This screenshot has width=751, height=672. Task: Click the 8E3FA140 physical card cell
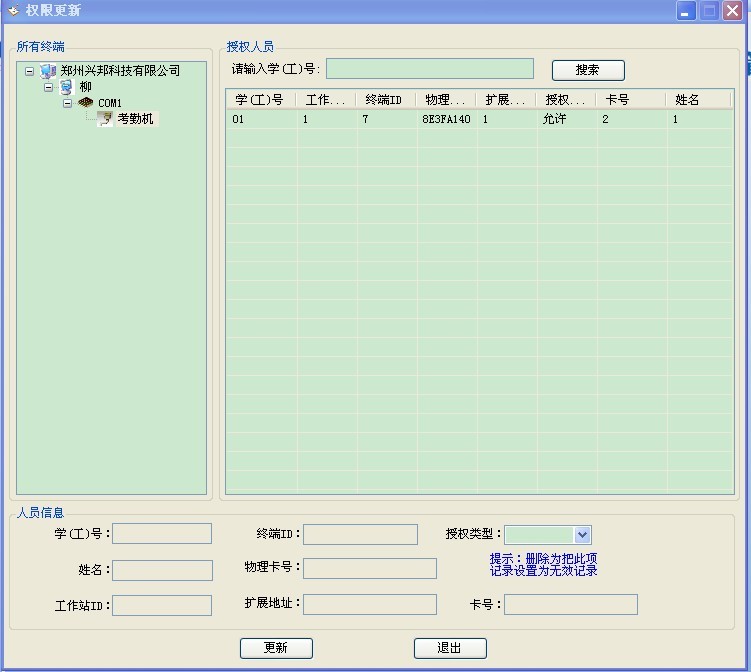[x=446, y=119]
